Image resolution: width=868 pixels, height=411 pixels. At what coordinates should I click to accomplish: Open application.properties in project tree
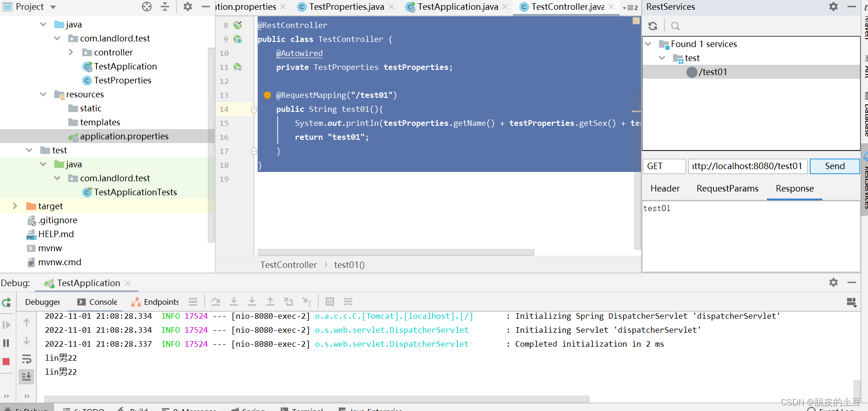coord(124,136)
